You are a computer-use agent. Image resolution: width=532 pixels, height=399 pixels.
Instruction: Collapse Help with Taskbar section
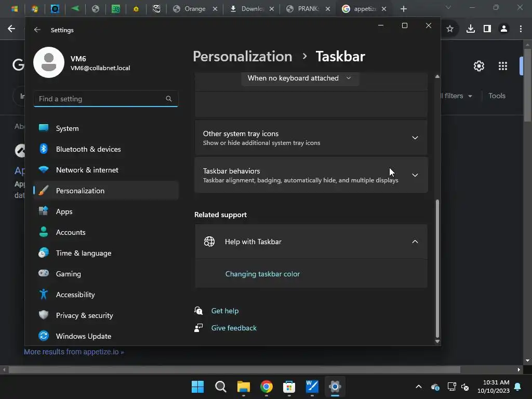311,242
